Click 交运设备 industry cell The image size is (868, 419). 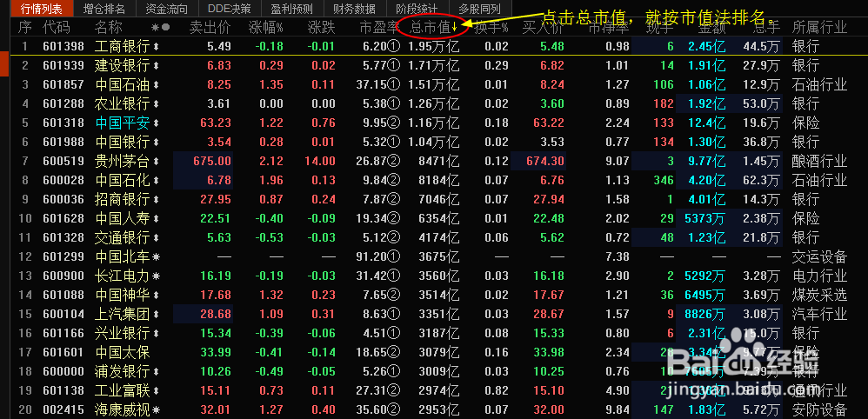click(819, 257)
